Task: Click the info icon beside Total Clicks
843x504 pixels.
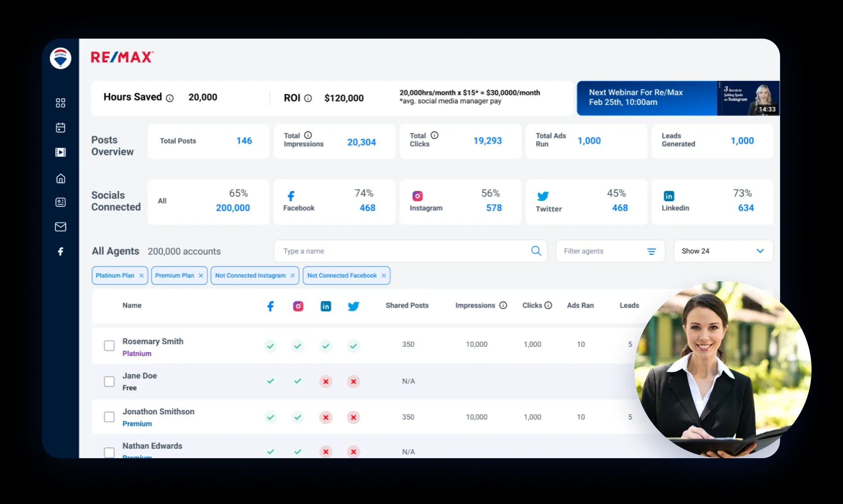Action: [435, 135]
